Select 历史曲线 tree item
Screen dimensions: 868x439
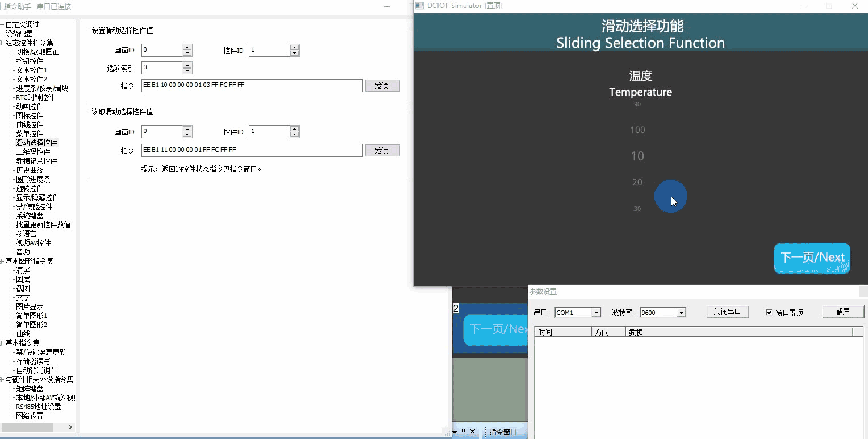(x=30, y=170)
